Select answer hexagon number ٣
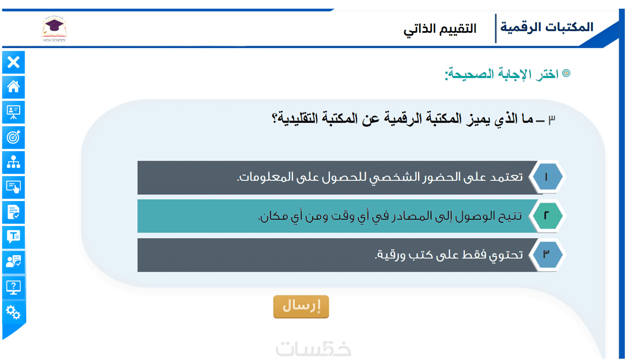The image size is (627, 364). [546, 255]
